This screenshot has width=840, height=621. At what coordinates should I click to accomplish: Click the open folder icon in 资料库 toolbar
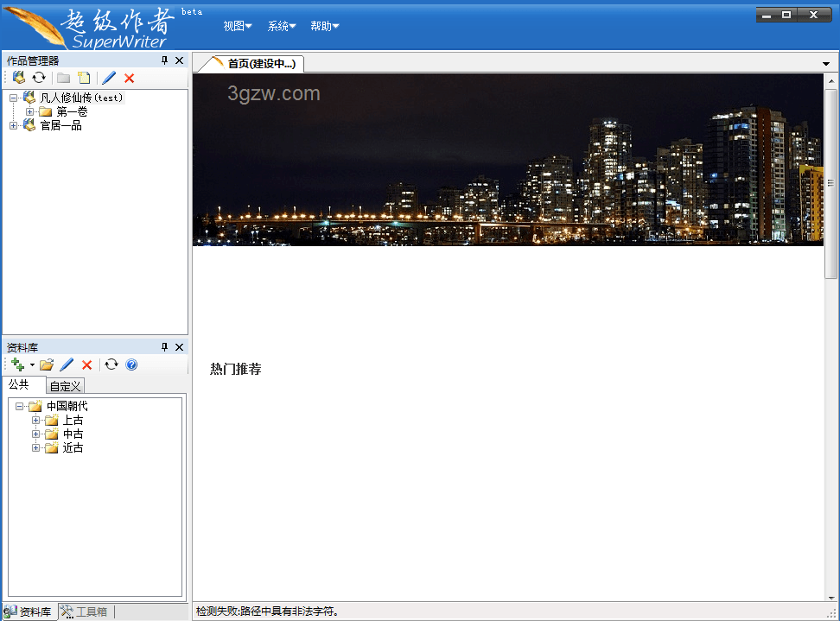pos(47,364)
